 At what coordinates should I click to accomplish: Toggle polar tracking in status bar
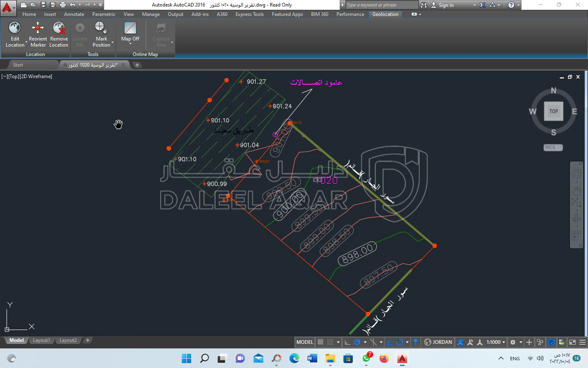click(357, 342)
